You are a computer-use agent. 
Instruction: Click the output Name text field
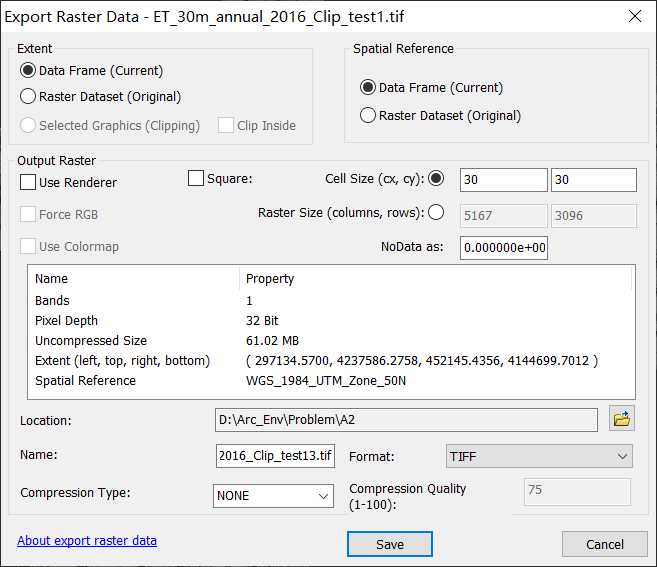(x=275, y=456)
